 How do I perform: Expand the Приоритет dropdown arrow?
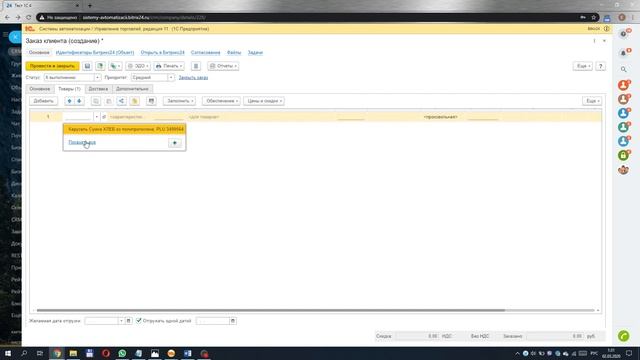pyautogui.click(x=171, y=78)
